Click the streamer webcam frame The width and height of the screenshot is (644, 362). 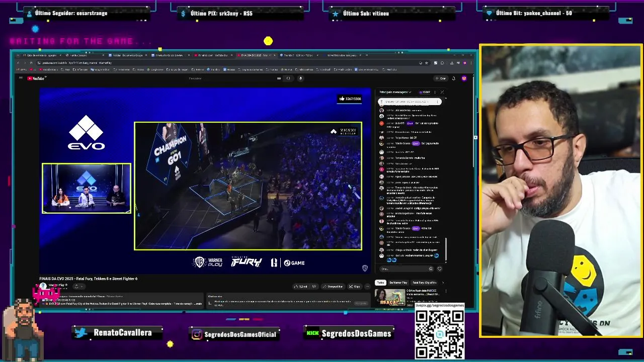click(x=560, y=191)
